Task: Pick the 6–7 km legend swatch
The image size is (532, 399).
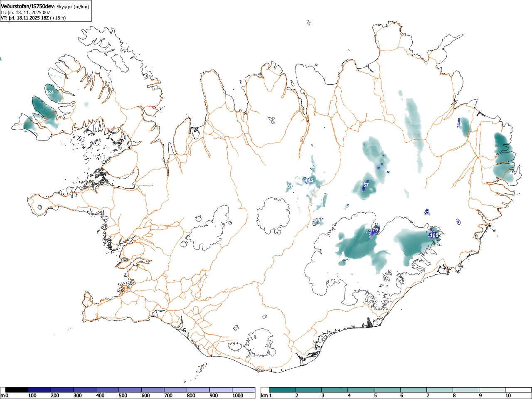Action: pyautogui.click(x=413, y=390)
